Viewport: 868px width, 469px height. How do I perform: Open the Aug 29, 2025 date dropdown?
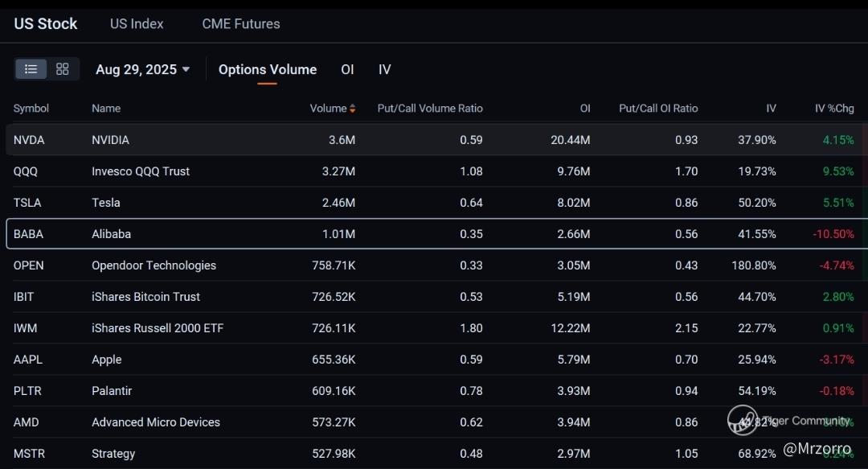142,70
